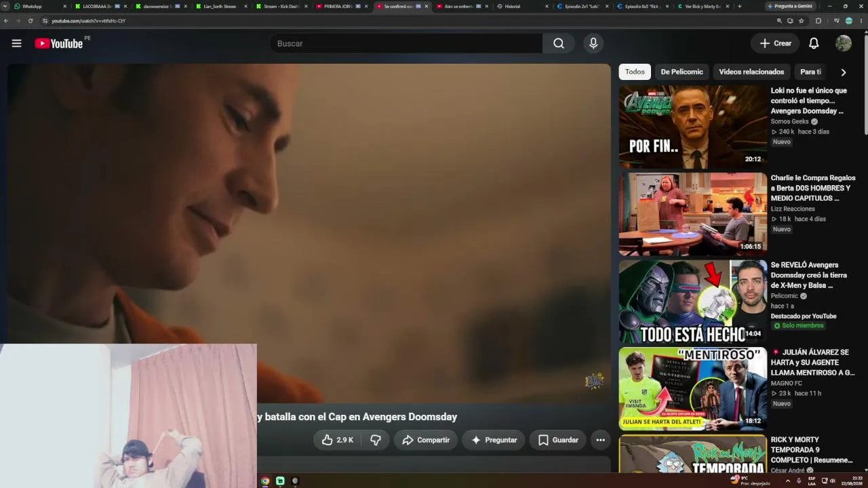Click the Preguntar button
This screenshot has width=868, height=488.
494,440
